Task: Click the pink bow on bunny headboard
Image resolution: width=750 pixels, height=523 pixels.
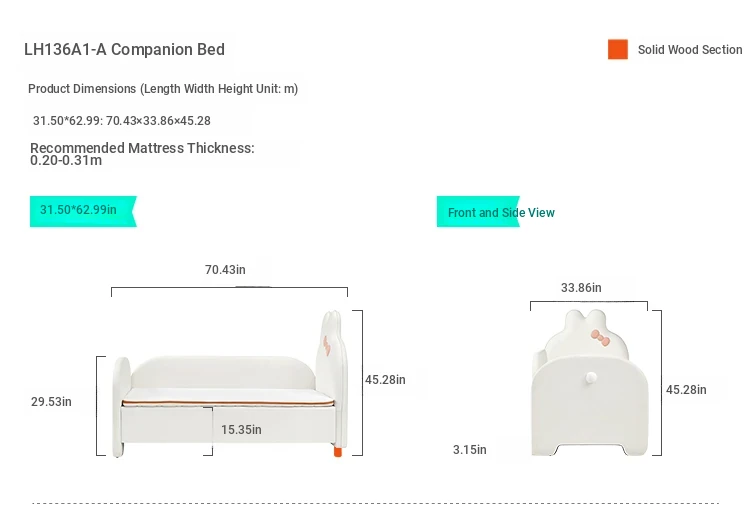Action: click(x=601, y=337)
